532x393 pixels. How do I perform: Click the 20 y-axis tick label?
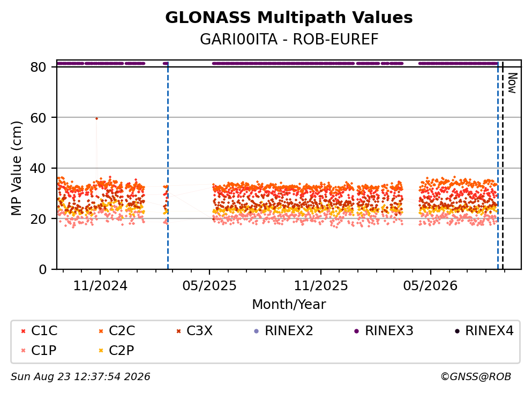[38, 219]
